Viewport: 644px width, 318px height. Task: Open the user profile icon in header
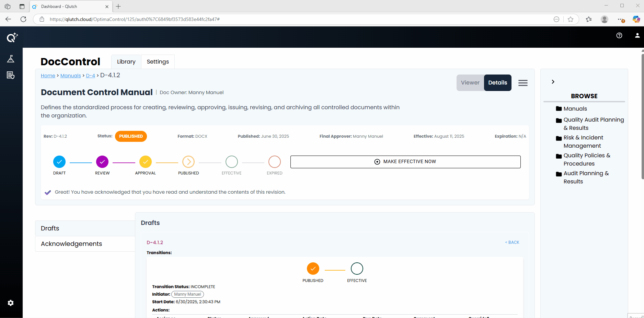pos(637,35)
